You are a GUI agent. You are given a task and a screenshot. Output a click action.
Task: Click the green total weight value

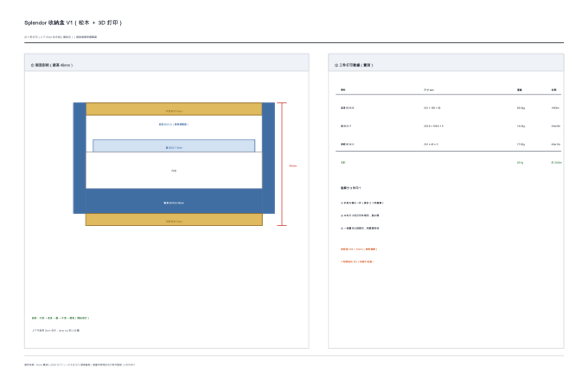click(x=520, y=162)
